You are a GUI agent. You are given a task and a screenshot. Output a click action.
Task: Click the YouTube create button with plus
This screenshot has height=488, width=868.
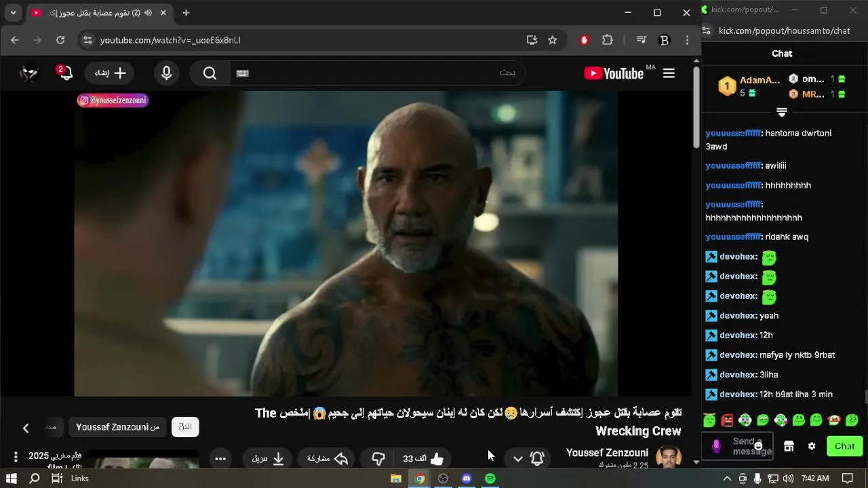[110, 73]
